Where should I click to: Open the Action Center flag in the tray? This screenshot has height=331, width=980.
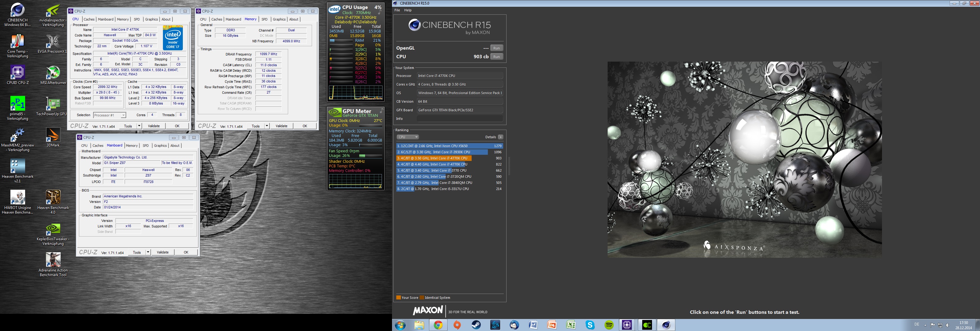pyautogui.click(x=933, y=325)
